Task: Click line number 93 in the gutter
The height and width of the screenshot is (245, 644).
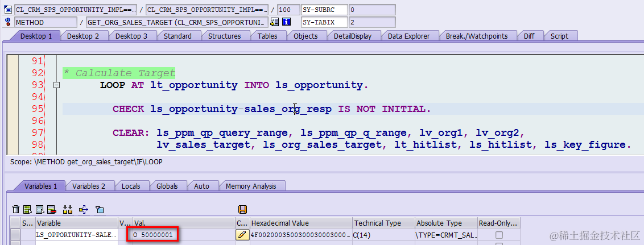Action: pos(38,85)
